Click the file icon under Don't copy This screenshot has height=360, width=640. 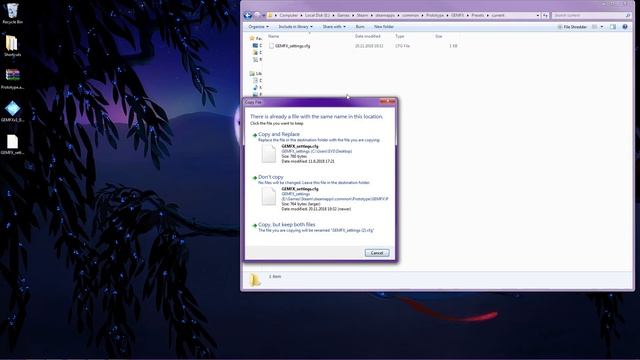pyautogui.click(x=269, y=197)
